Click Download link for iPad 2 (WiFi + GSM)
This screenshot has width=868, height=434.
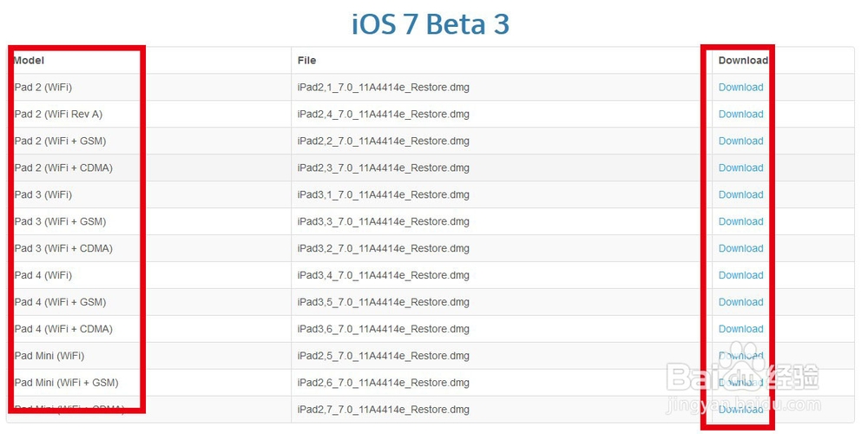740,141
